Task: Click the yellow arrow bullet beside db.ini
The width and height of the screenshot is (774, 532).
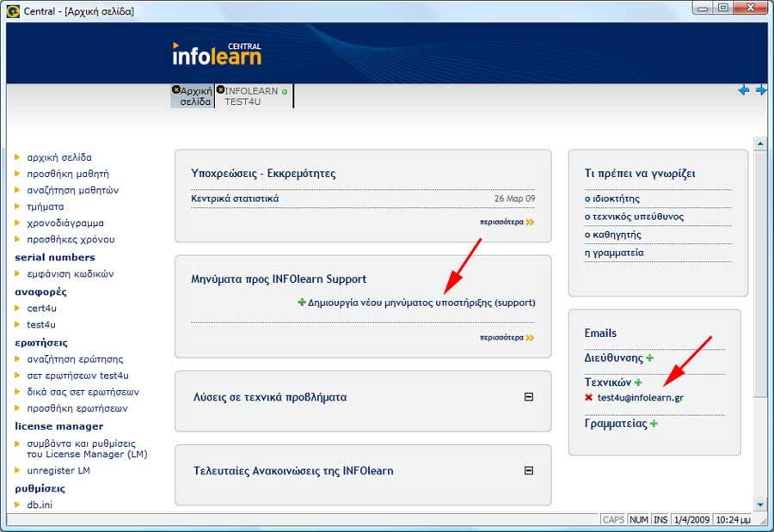Action: pyautogui.click(x=17, y=504)
